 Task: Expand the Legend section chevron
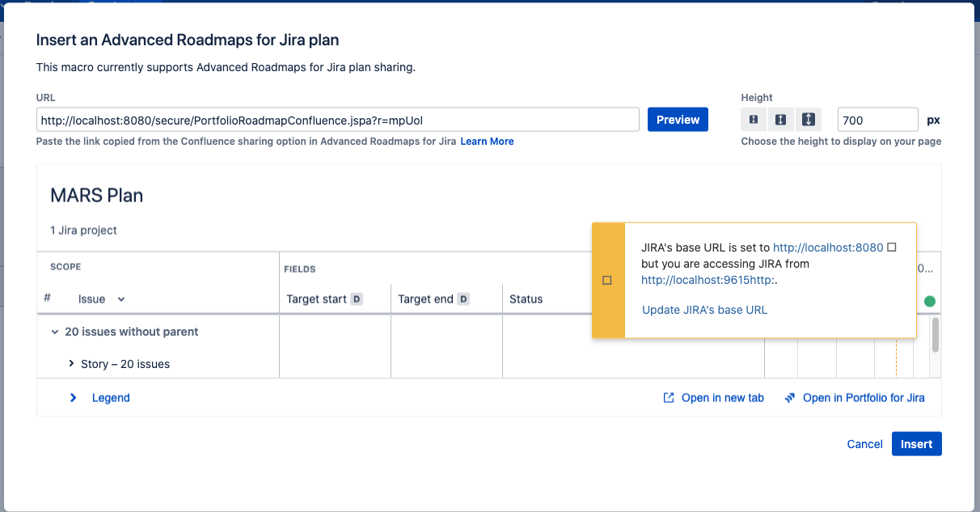pyautogui.click(x=74, y=398)
